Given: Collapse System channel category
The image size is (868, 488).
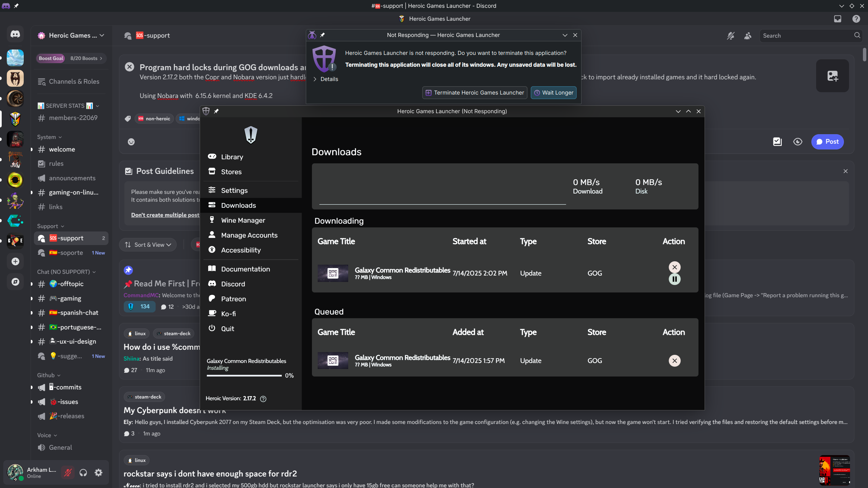Looking at the screenshot, I should (x=49, y=137).
